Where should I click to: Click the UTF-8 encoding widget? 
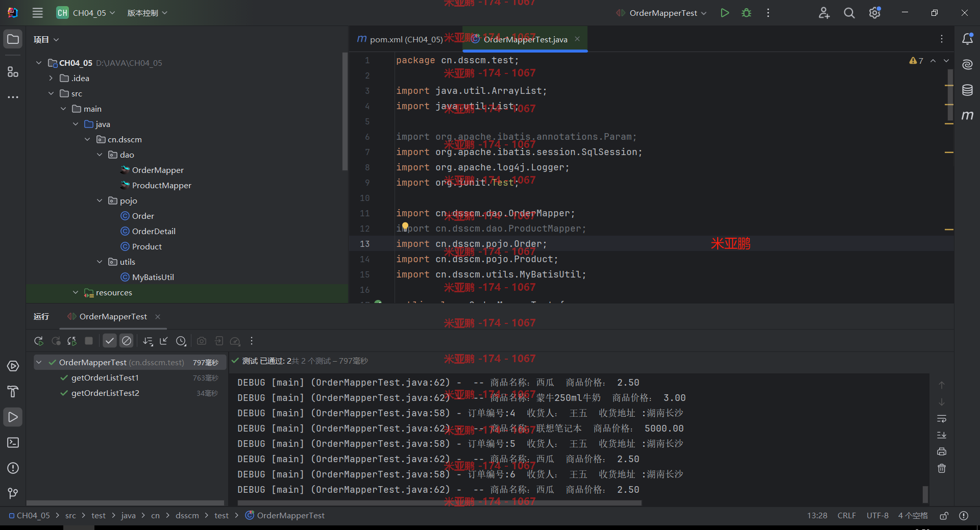(x=877, y=516)
